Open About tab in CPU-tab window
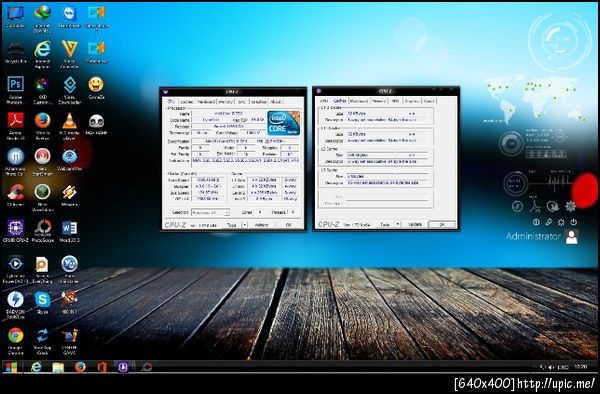This screenshot has height=394, width=600. pos(276,102)
